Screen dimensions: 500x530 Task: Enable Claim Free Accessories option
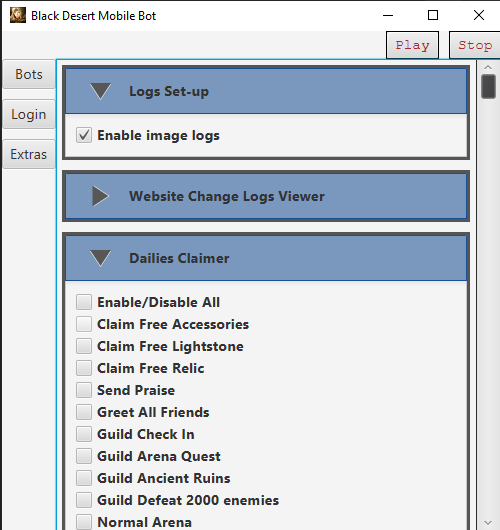[x=84, y=324]
